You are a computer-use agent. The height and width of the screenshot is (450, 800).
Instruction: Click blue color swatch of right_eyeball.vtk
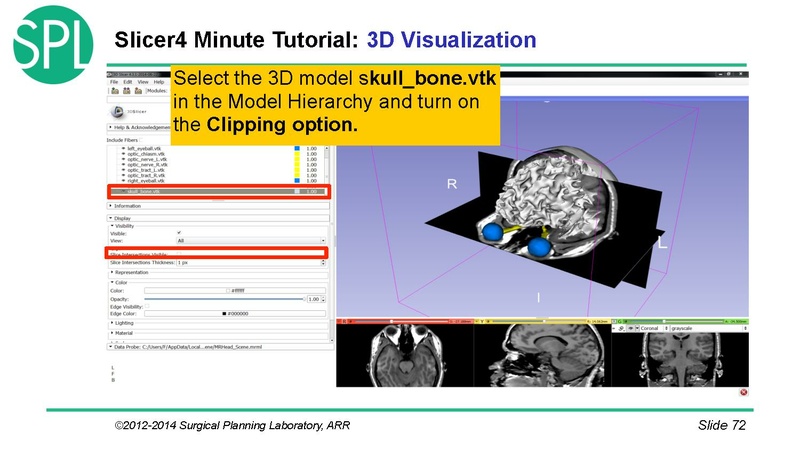pyautogui.click(x=297, y=181)
